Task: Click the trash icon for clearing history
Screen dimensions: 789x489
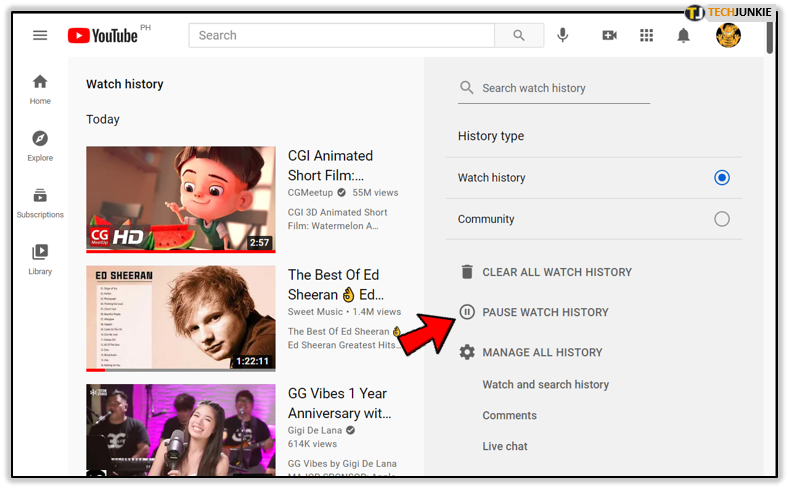Action: [467, 272]
